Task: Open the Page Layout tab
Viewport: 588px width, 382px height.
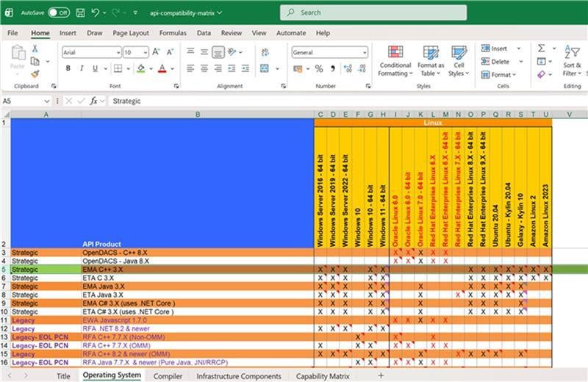Action: [x=131, y=33]
